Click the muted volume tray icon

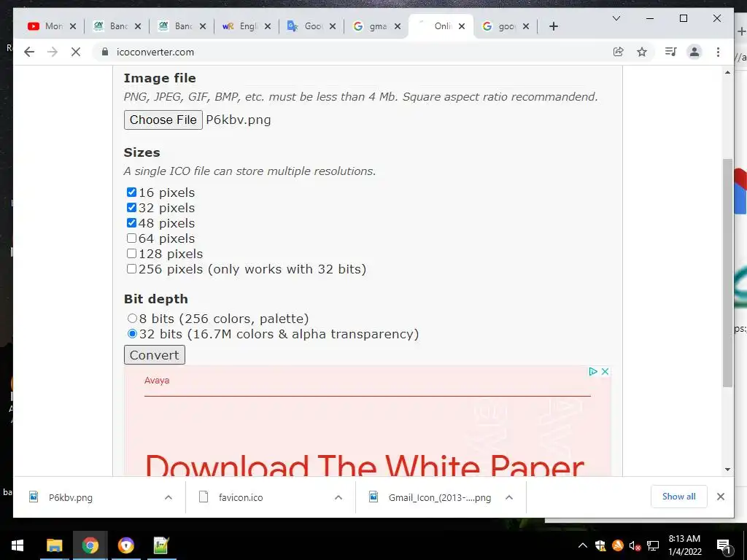[x=635, y=545]
